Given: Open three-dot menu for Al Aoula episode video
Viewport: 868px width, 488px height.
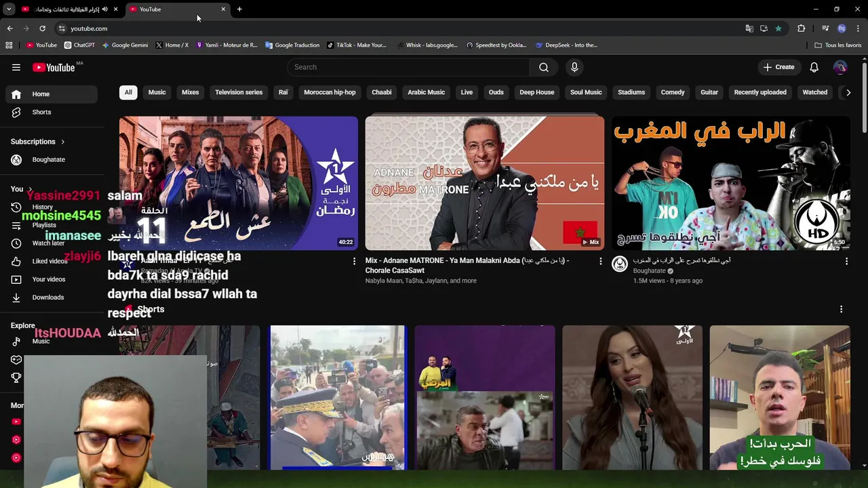Looking at the screenshot, I should (354, 261).
